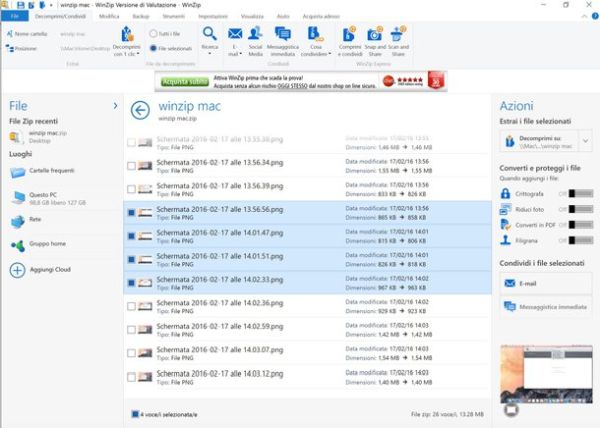Click the Social Media ribbon icon
600x428 pixels.
[x=257, y=39]
